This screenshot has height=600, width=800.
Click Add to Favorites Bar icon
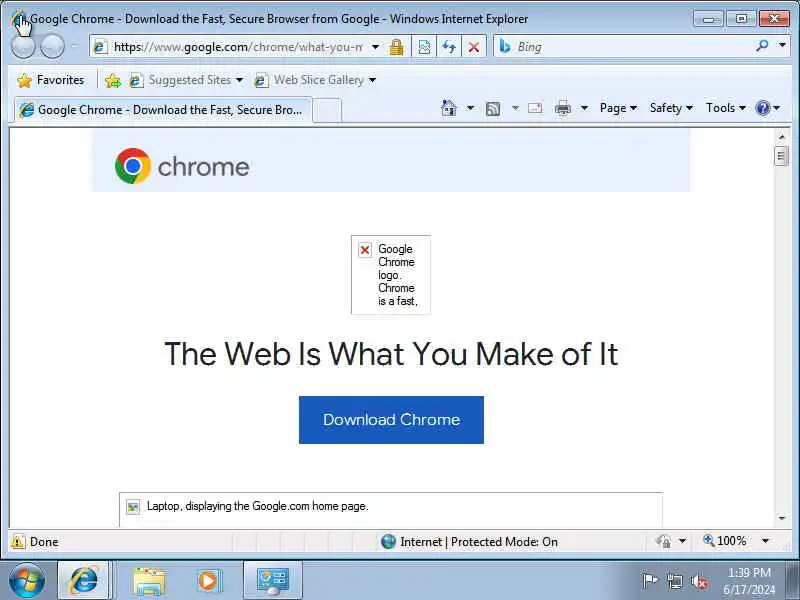tap(113, 80)
